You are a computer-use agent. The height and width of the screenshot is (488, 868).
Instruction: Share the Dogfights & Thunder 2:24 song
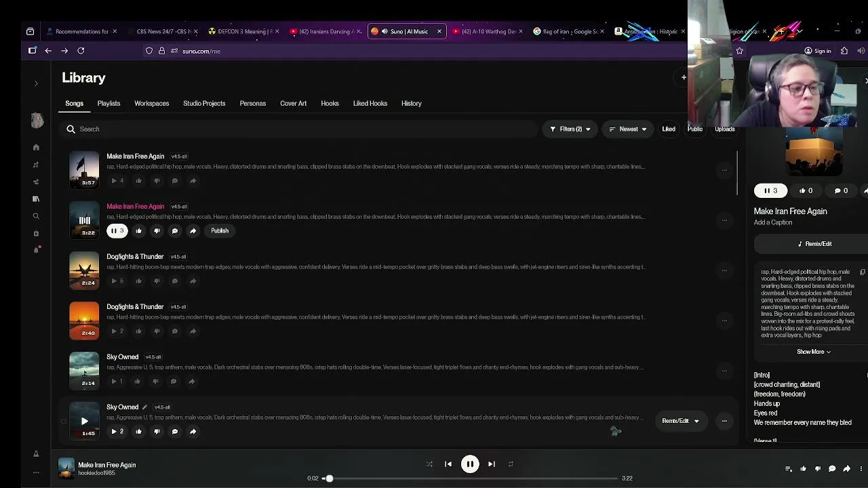(193, 281)
